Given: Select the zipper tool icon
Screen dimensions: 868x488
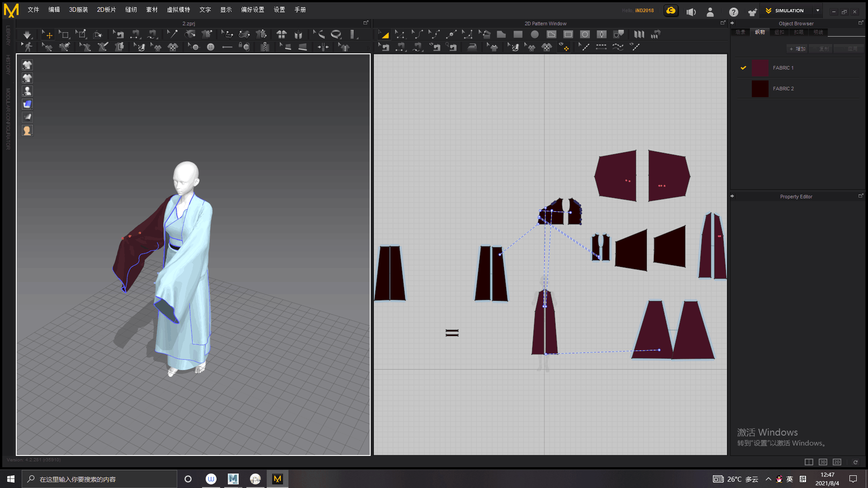Looking at the screenshot, I should click(265, 47).
